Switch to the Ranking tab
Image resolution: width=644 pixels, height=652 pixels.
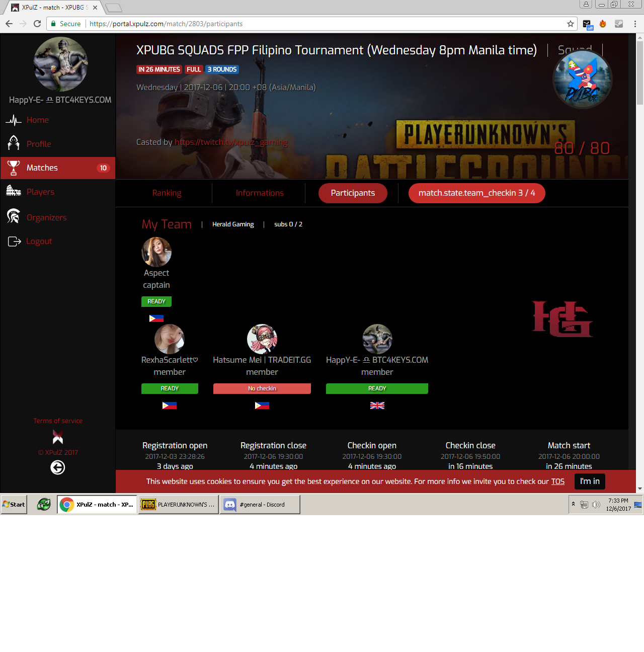167,193
